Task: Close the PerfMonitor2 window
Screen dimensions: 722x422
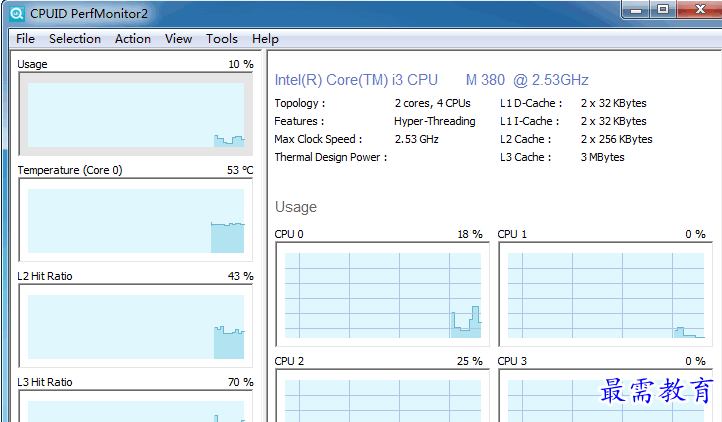Action: [x=699, y=9]
